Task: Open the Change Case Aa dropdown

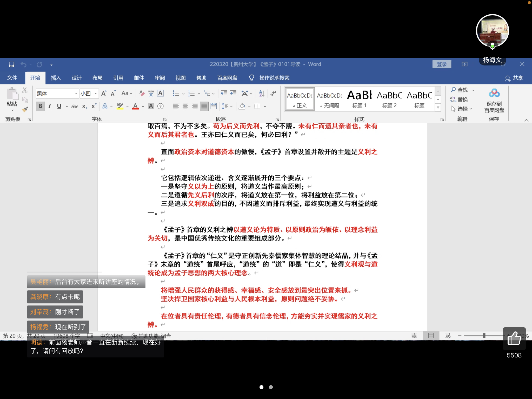Action: [x=127, y=93]
